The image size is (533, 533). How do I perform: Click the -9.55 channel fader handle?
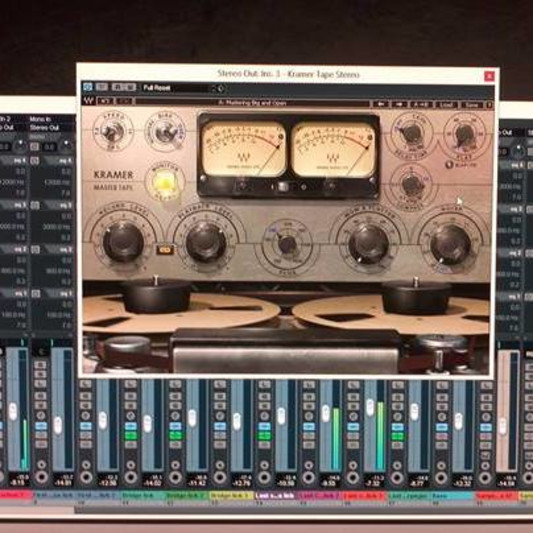point(326,413)
